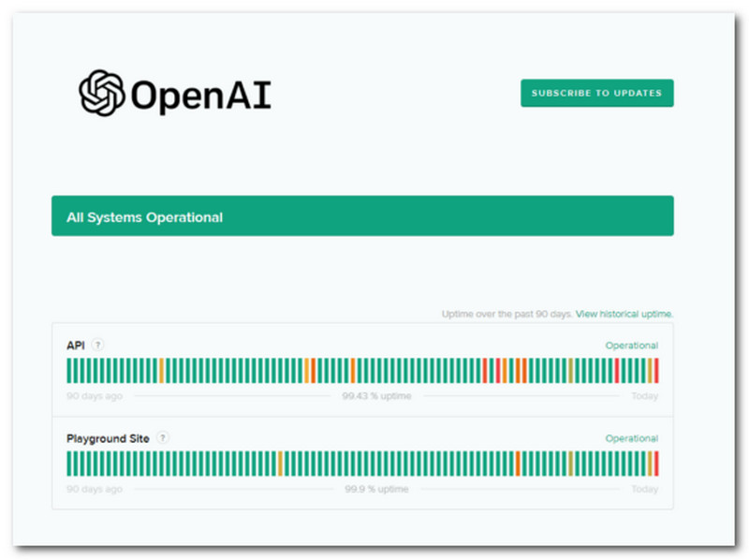Click the last red bar in Playground uptime
Image resolution: width=749 pixels, height=560 pixels.
tap(656, 464)
